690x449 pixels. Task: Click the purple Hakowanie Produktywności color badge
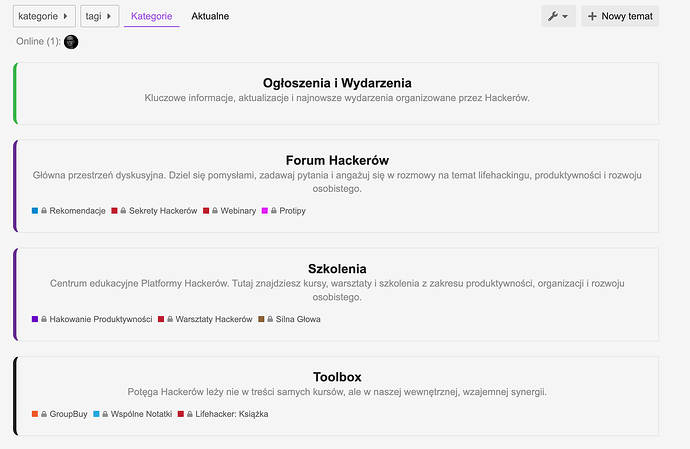point(35,319)
